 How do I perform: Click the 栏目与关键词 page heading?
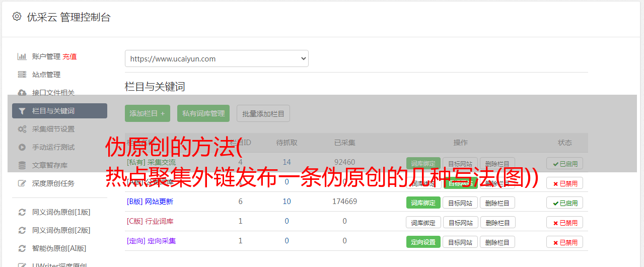pyautogui.click(x=155, y=87)
